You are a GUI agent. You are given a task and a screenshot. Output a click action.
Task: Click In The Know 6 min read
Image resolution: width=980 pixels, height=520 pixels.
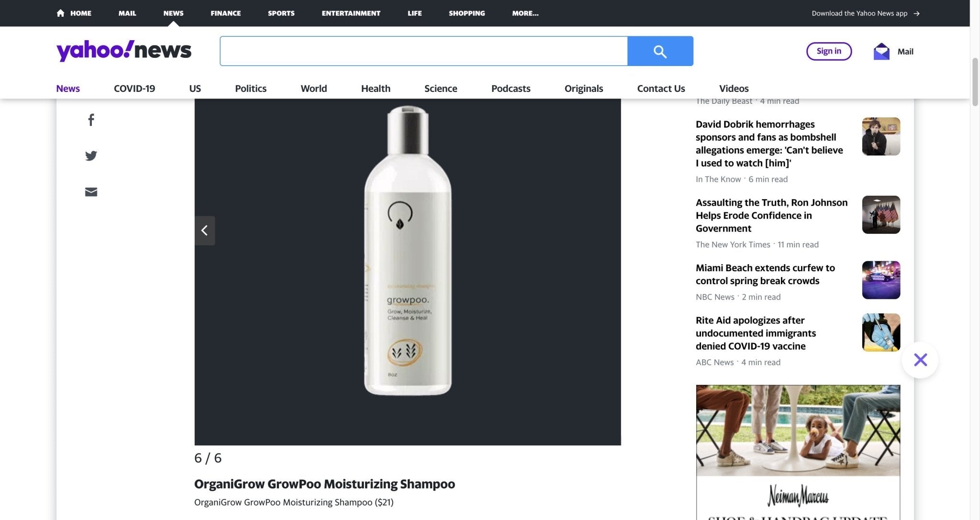(x=742, y=179)
